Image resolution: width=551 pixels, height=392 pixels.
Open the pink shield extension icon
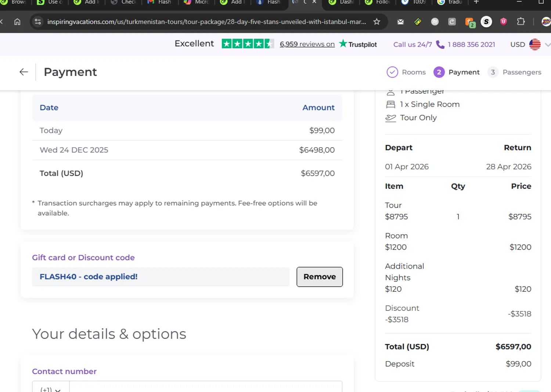coord(504,22)
